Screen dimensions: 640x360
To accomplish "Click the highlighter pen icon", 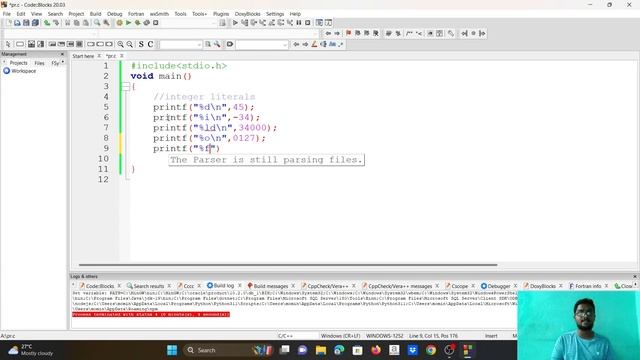I will coord(314,44).
